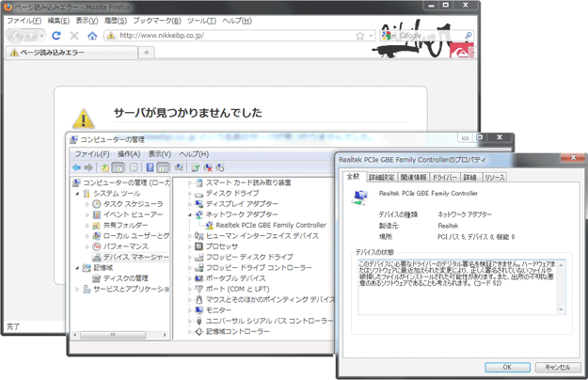Open new tab with plus button
Viewport: 588px width, 380px height.
146,53
